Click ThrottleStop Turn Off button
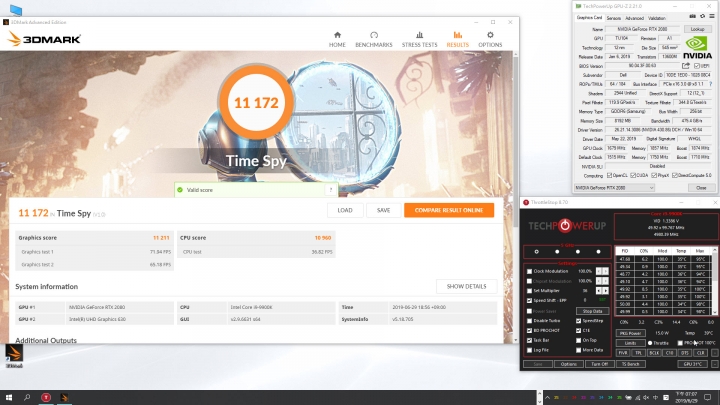The height and width of the screenshot is (405, 720). [599, 364]
